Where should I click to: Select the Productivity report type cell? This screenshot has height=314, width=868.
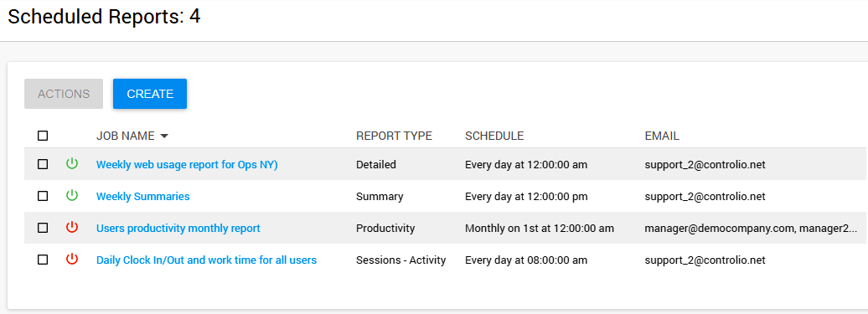[385, 229]
